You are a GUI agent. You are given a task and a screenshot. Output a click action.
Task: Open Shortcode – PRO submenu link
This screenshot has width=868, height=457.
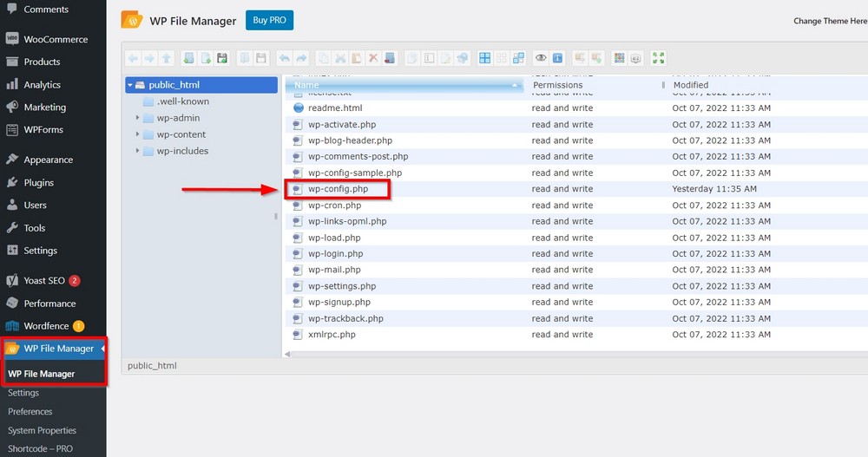point(41,448)
